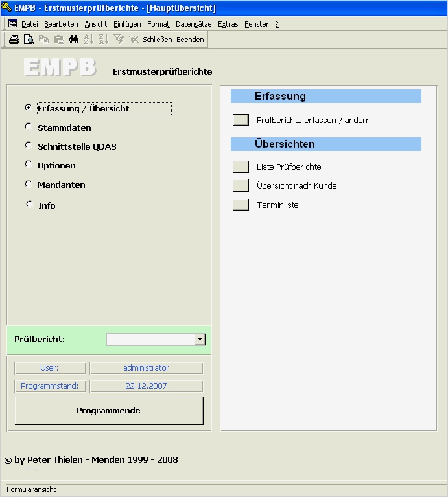448x497 pixels.
Task: Remove filter with crossed funnel icon
Action: [x=134, y=40]
